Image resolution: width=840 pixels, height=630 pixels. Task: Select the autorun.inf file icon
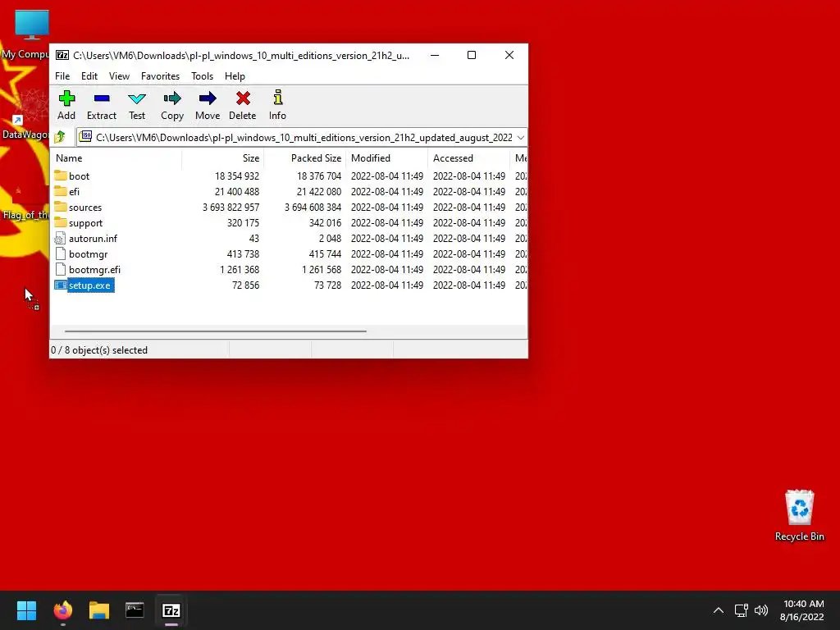coord(61,239)
